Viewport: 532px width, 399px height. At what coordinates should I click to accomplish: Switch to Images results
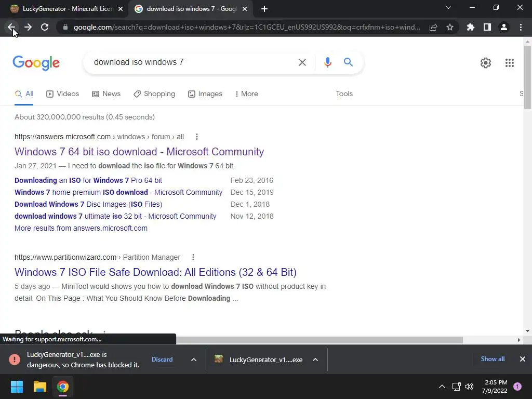(x=205, y=94)
